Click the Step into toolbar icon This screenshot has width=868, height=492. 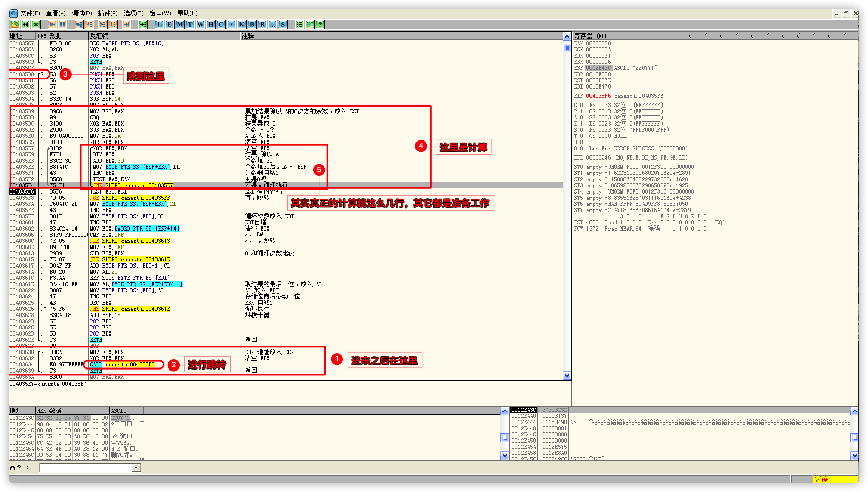point(79,24)
